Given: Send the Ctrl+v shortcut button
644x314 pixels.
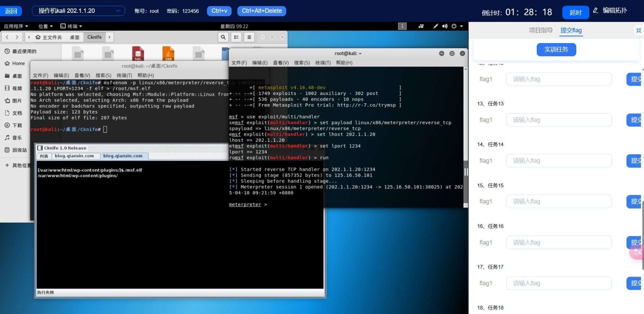Looking at the screenshot, I should pyautogui.click(x=219, y=11).
